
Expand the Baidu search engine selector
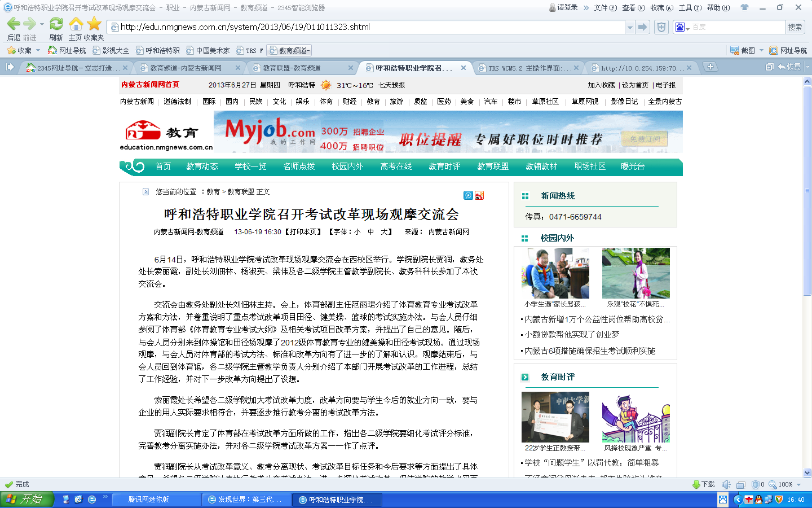pyautogui.click(x=682, y=27)
